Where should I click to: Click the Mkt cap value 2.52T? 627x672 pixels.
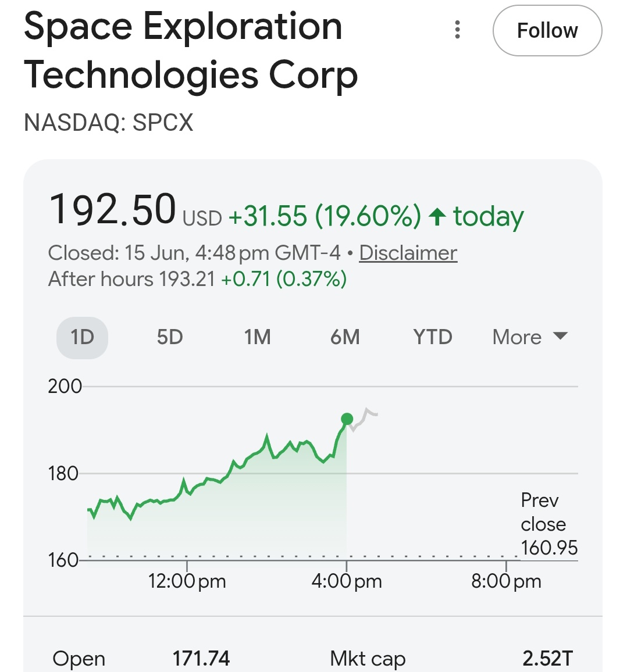click(x=548, y=658)
